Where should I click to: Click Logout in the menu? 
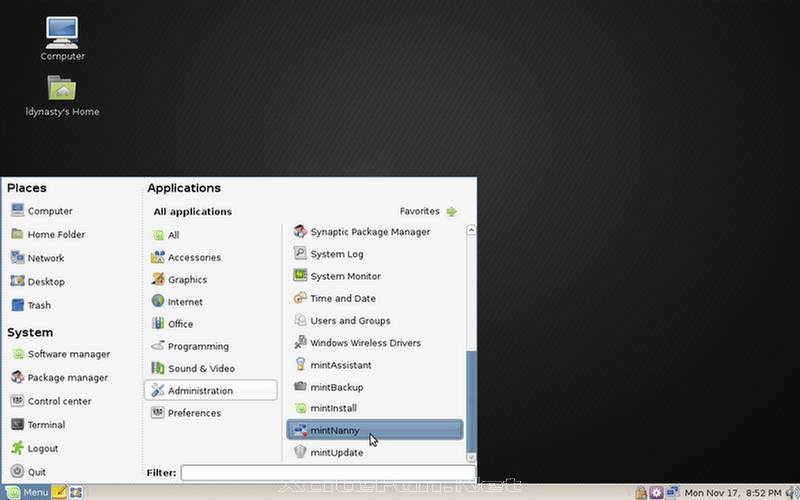(x=34, y=448)
